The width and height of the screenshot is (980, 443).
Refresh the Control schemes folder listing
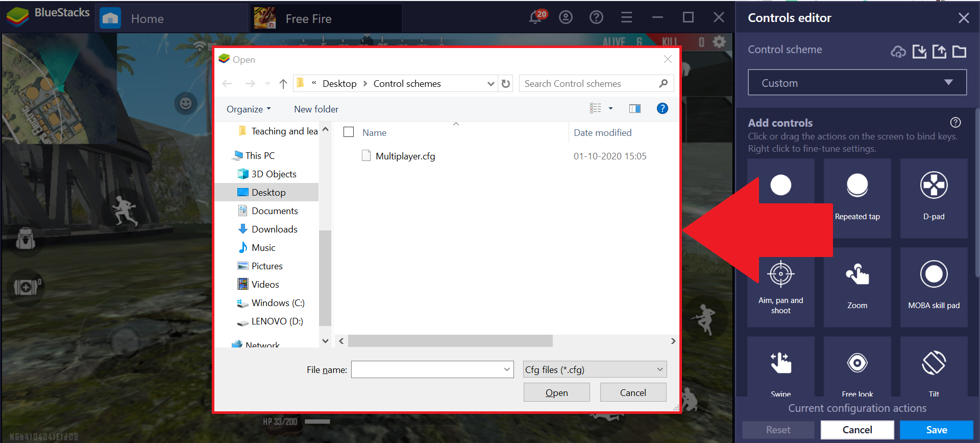[506, 83]
